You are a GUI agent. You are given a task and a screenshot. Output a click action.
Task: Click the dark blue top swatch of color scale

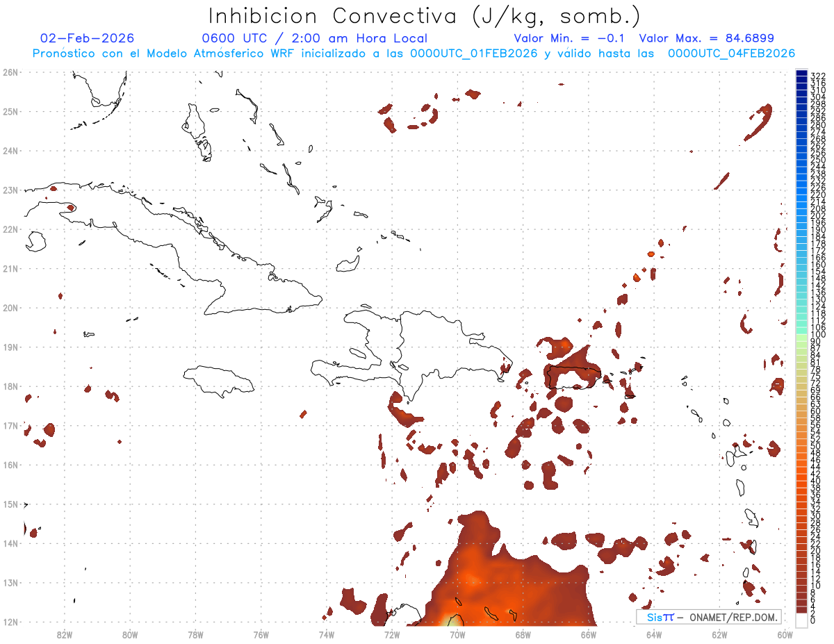(801, 74)
